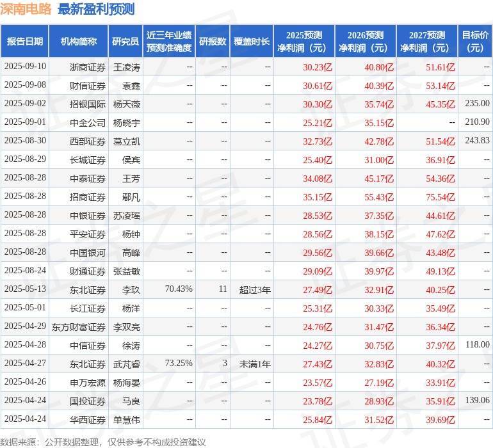Select analyst name 李双亮
This screenshot has height=448, width=493.
coord(127,327)
